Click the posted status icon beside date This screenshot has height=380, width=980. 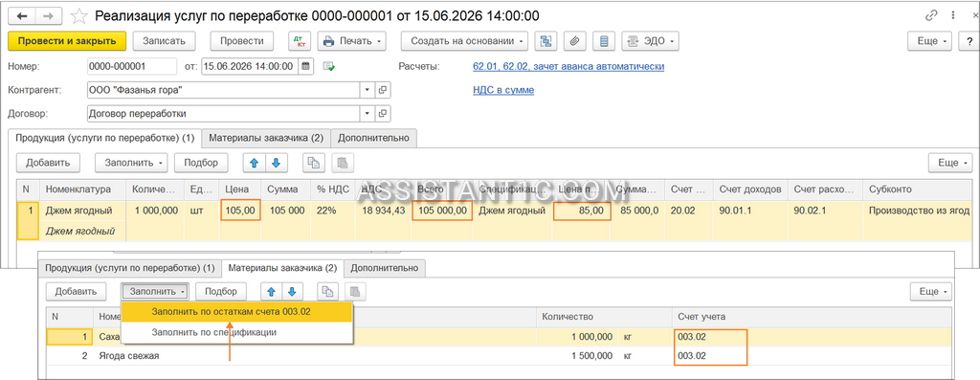pos(329,66)
